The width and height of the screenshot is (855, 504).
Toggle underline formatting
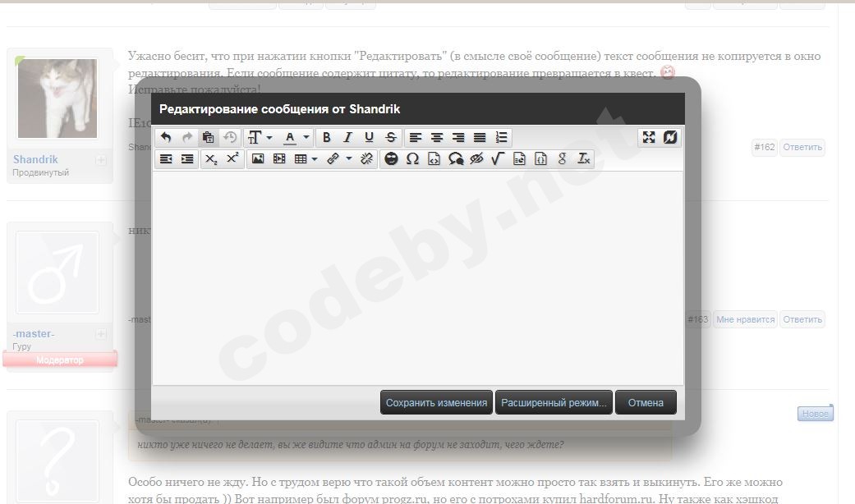[x=369, y=137]
